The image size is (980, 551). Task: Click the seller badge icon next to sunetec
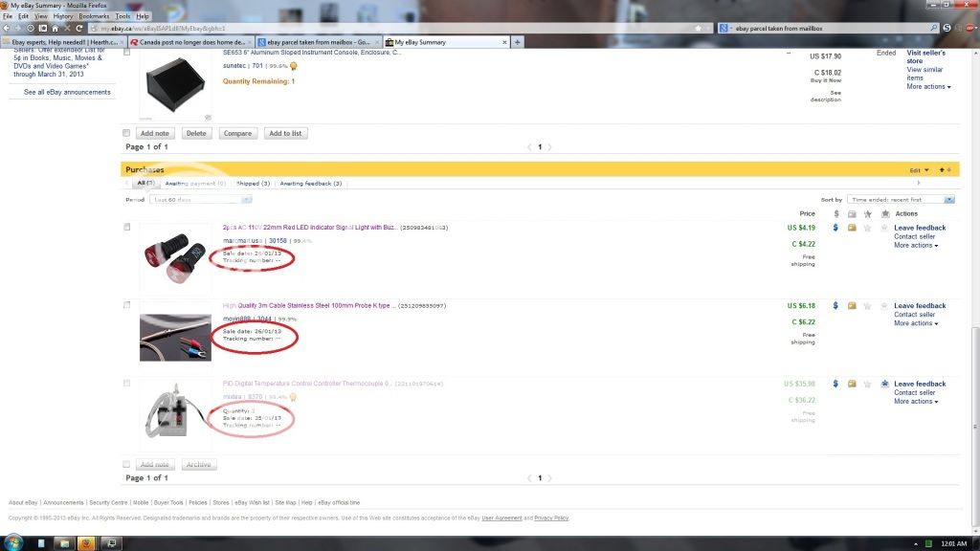[x=293, y=66]
